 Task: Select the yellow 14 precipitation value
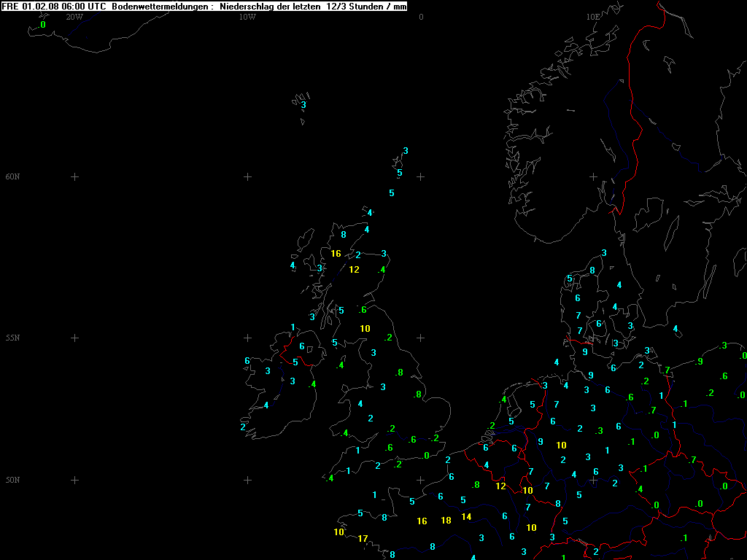point(467,517)
